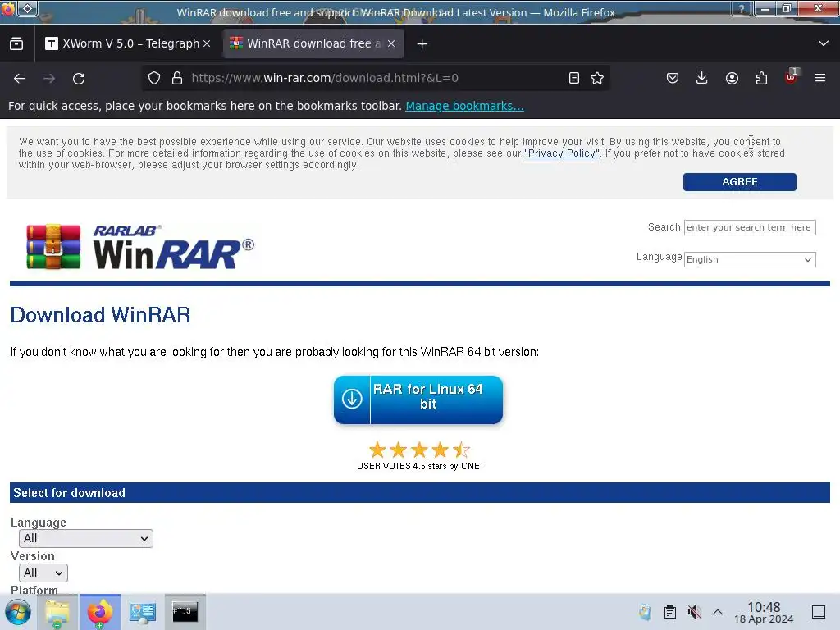Open the uBlock Origin extension icon
The height and width of the screenshot is (630, 840).
point(791,78)
